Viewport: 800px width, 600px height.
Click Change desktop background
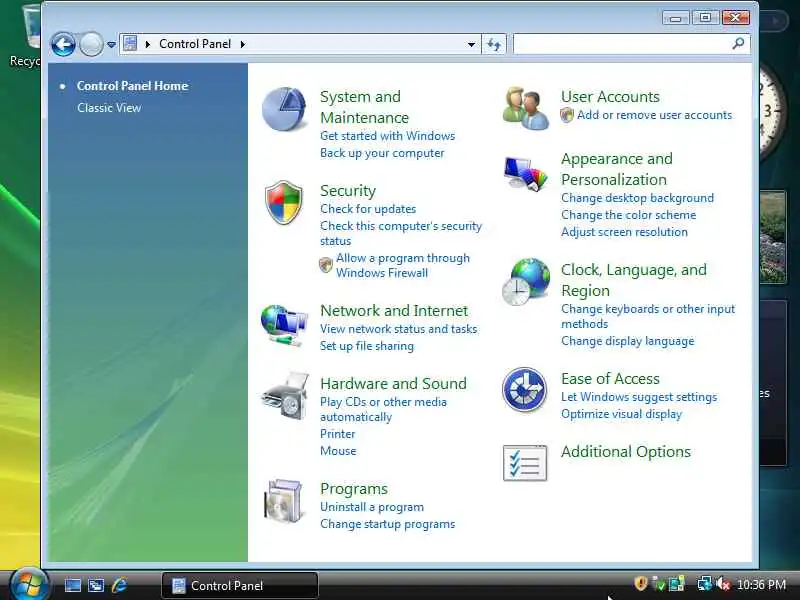tap(637, 197)
